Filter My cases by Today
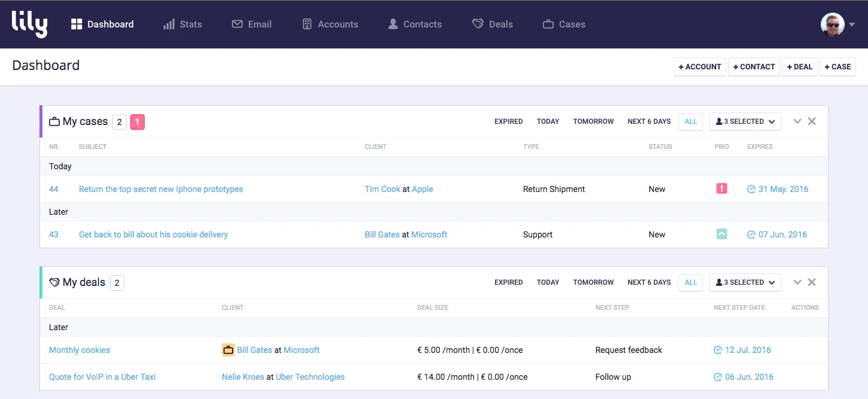 click(x=548, y=121)
